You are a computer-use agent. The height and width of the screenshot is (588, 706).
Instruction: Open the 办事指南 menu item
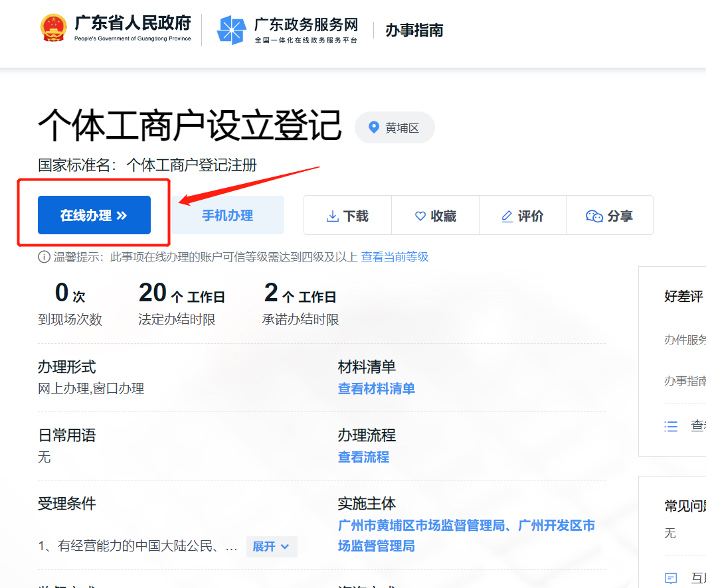click(413, 30)
